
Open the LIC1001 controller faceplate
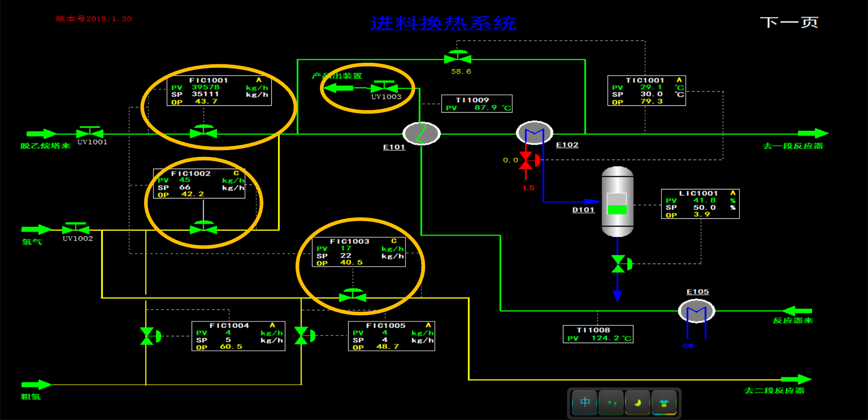tap(700, 204)
